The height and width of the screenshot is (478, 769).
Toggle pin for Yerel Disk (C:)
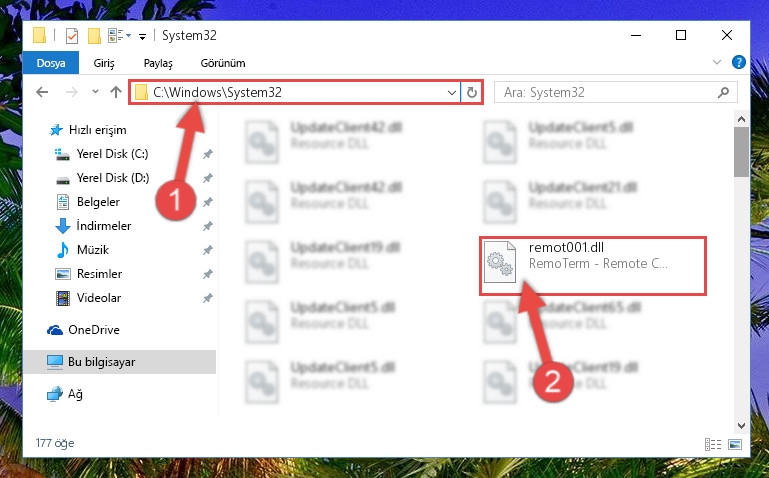pyautogui.click(x=207, y=154)
